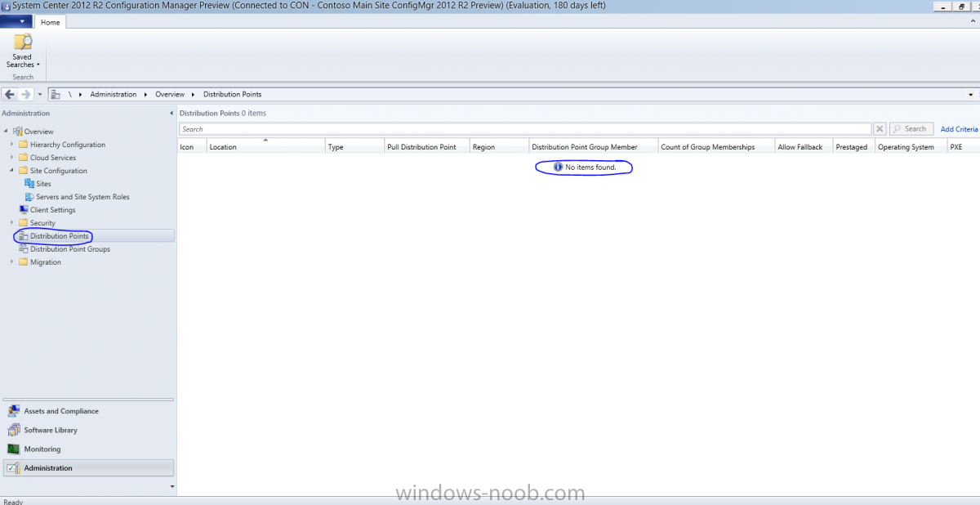Select Distribution Points in the breadcrumb path
This screenshot has width=980, height=505.
(232, 95)
